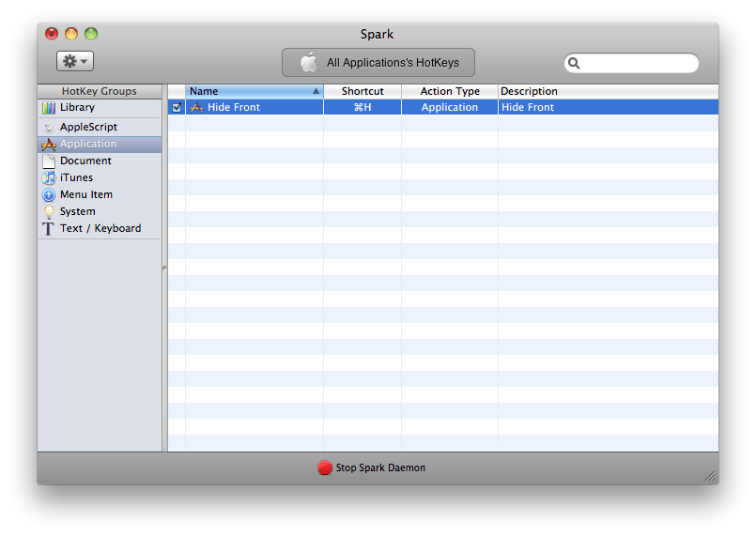The height and width of the screenshot is (536, 756).
Task: Open the gear action menu dropdown
Action: [75, 61]
